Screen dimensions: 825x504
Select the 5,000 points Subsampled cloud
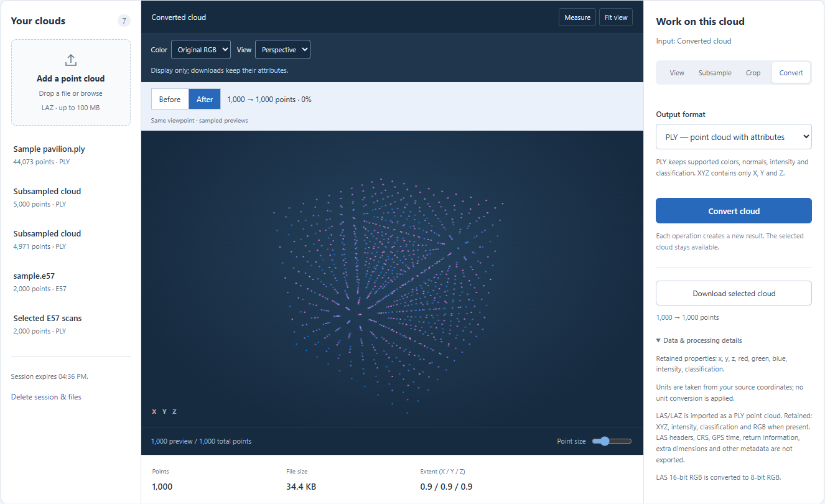[71, 197]
